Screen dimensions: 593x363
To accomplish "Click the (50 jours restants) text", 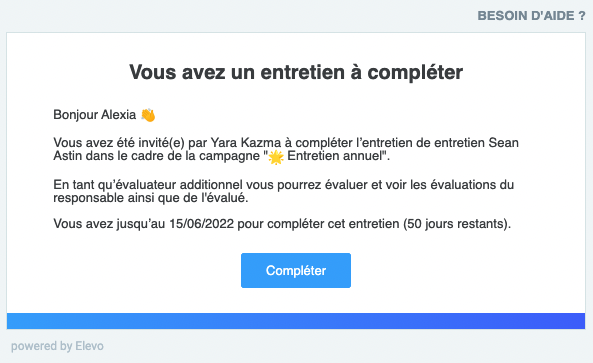I will coord(456,223).
